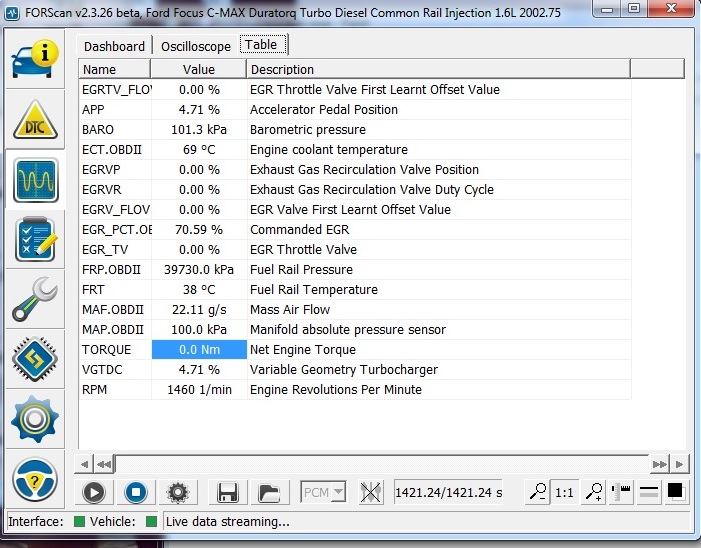Reset zoom with the 1:1 button
Image resolution: width=701 pixels, height=548 pixels.
(565, 492)
